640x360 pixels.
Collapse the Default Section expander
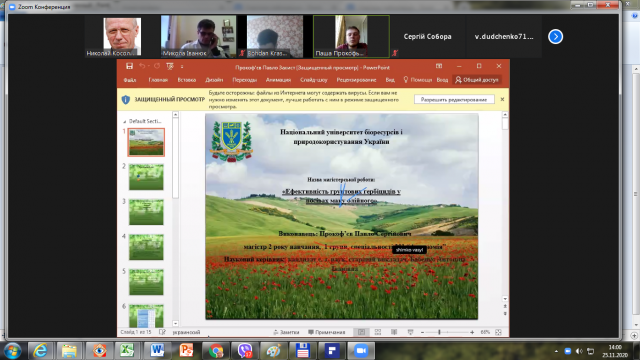124,121
